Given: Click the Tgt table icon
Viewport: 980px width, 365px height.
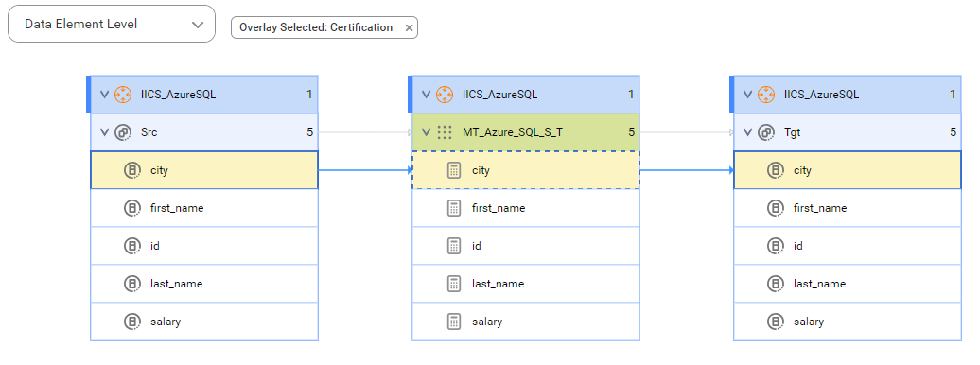Looking at the screenshot, I should point(766,132).
